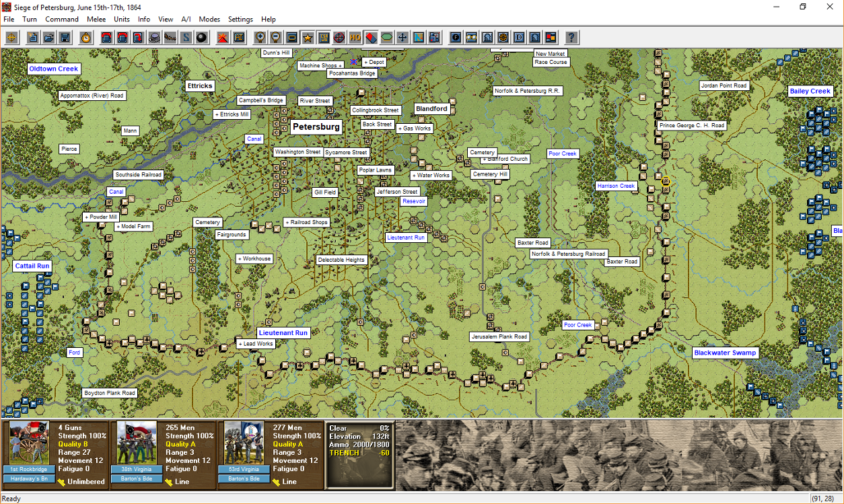Select the 38th Virginia infantry portrait

[137, 443]
